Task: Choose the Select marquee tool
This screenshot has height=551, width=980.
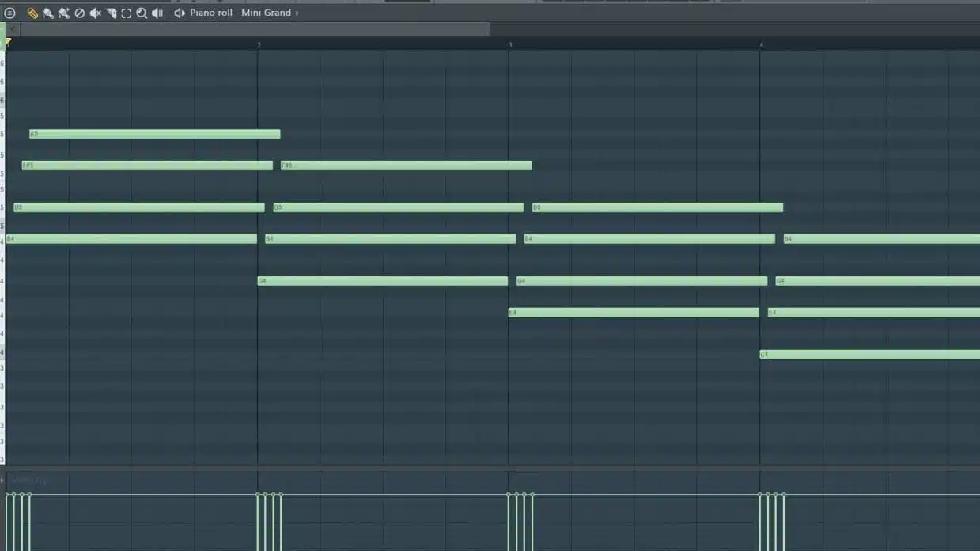Action: [x=126, y=13]
